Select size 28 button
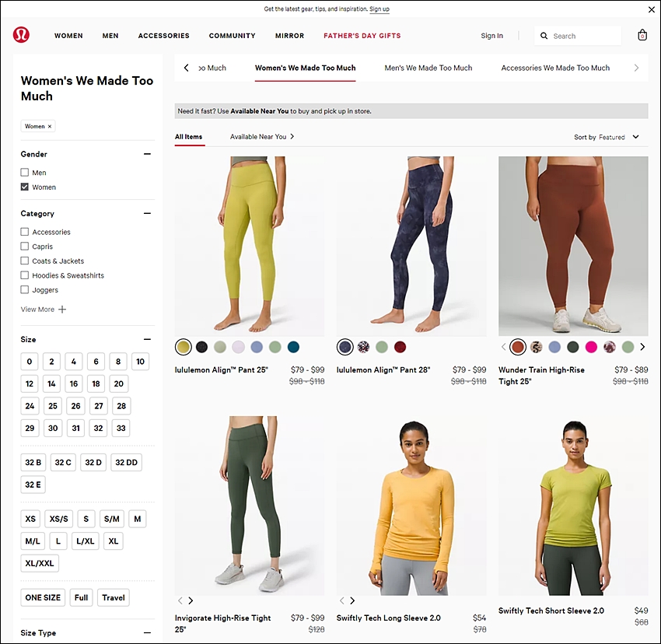Viewport: 661px width, 644px height. 121,406
